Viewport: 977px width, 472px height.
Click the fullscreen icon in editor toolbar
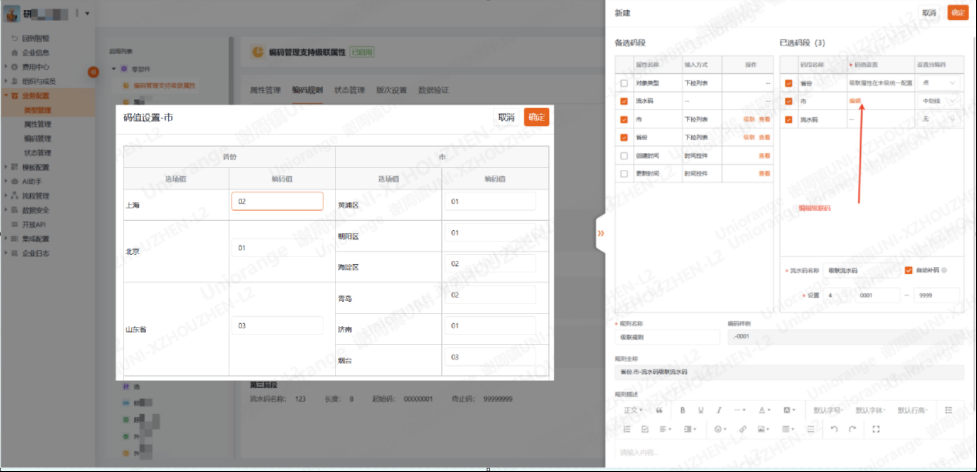pyautogui.click(x=877, y=429)
